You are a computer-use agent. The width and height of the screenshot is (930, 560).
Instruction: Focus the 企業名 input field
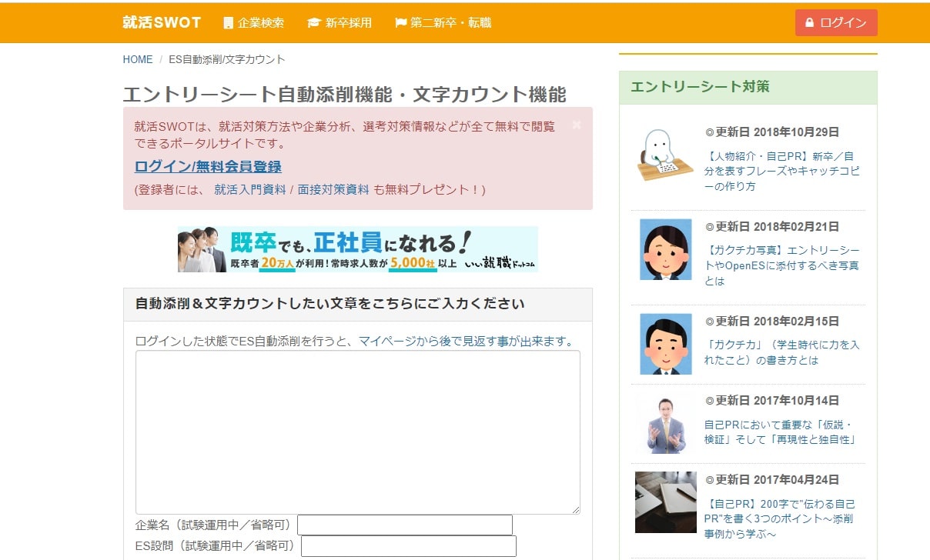click(x=405, y=525)
